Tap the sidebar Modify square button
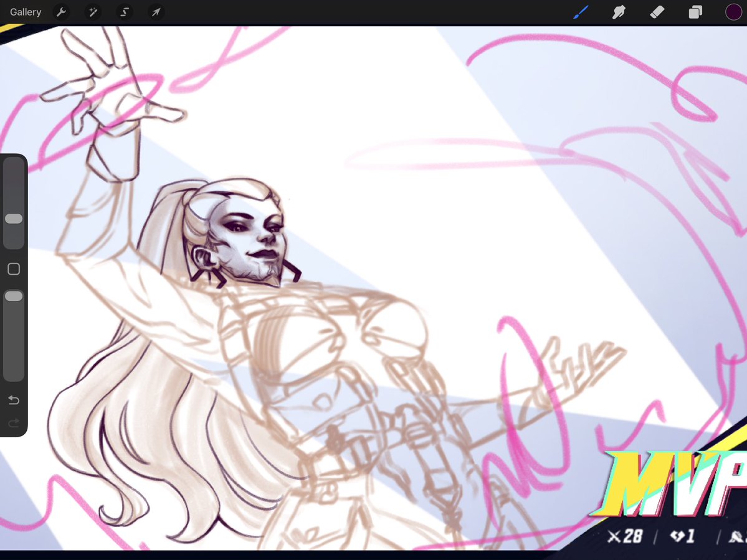Image resolution: width=747 pixels, height=560 pixels. (x=14, y=269)
